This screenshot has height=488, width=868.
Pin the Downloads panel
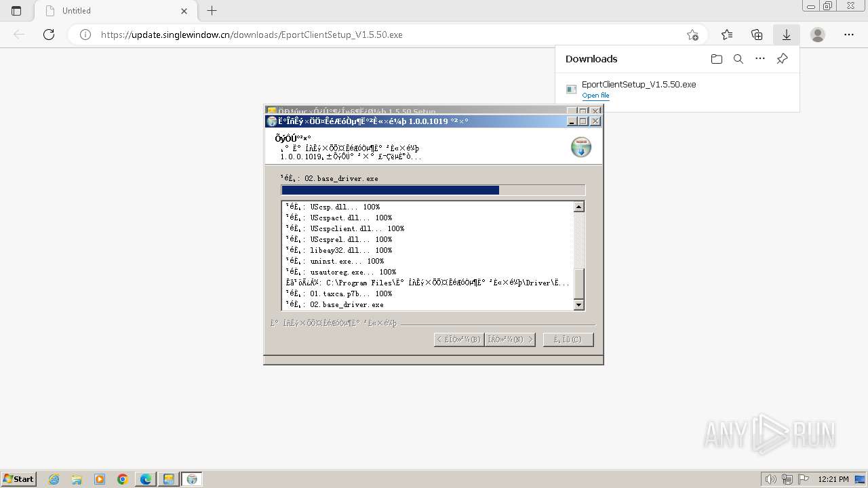point(782,59)
